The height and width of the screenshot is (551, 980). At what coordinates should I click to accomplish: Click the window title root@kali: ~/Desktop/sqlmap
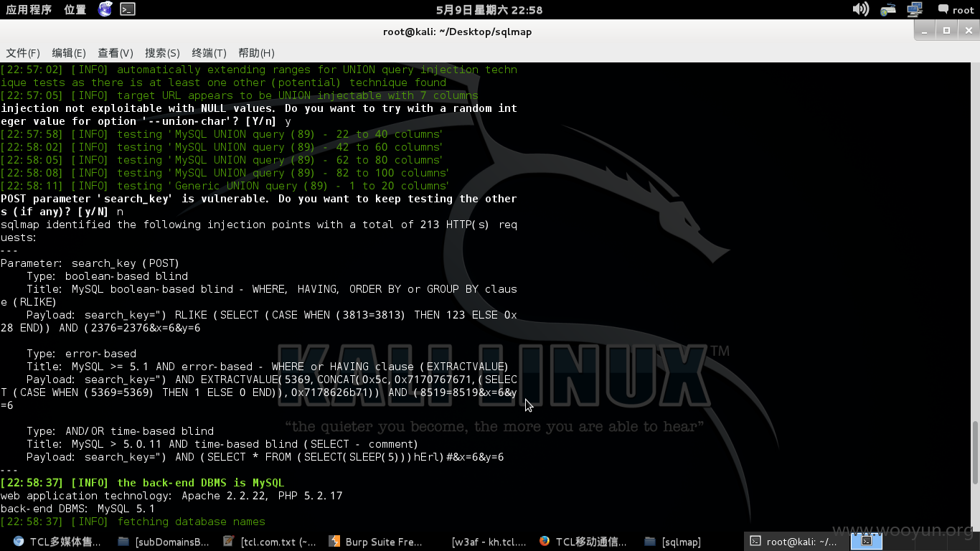(x=458, y=32)
